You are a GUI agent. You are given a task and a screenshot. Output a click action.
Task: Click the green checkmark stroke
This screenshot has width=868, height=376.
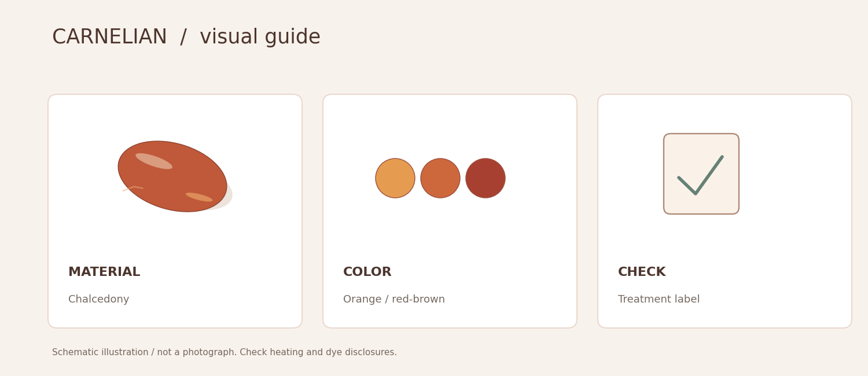click(x=700, y=175)
